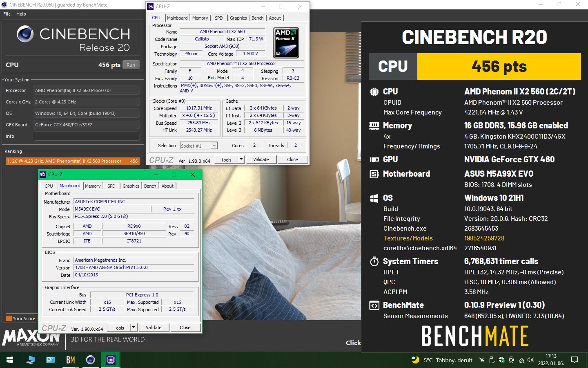This screenshot has width=588, height=368.
Task: Click the AMD Phenom II logo in CPU-Z
Action: click(x=286, y=43)
